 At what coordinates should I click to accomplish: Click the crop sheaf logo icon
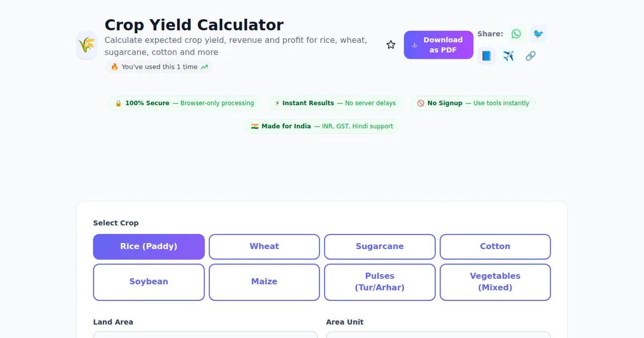pyautogui.click(x=86, y=45)
